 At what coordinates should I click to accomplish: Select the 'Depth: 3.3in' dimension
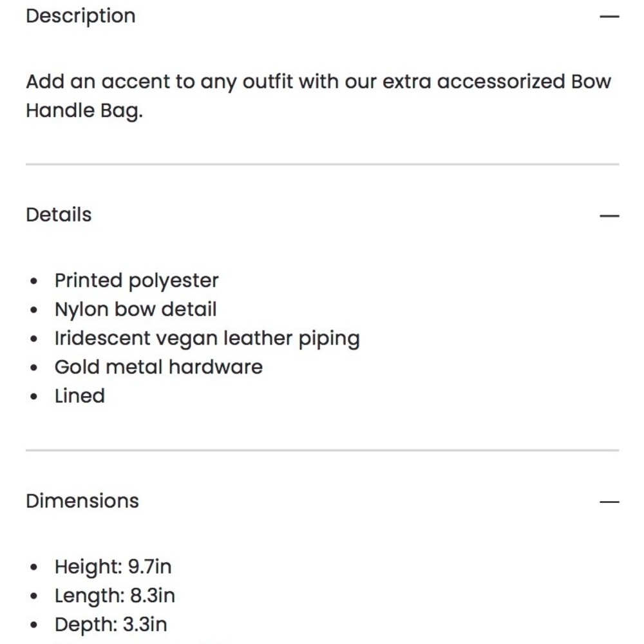111,625
